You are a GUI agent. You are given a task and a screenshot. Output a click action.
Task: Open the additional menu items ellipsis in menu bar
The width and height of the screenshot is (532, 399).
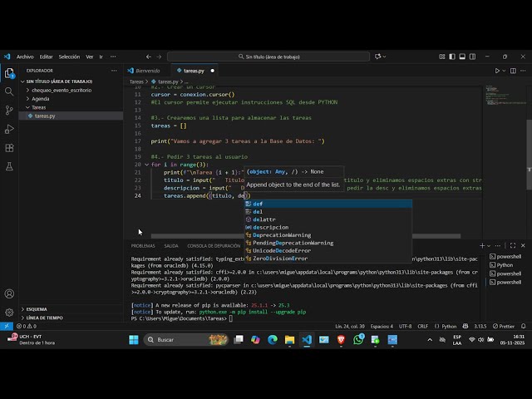[113, 57]
